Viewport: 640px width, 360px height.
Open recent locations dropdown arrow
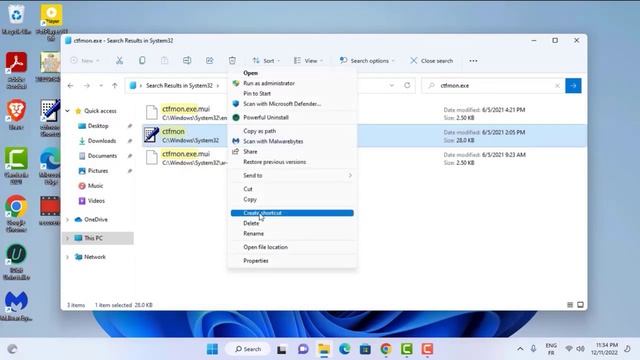click(101, 86)
